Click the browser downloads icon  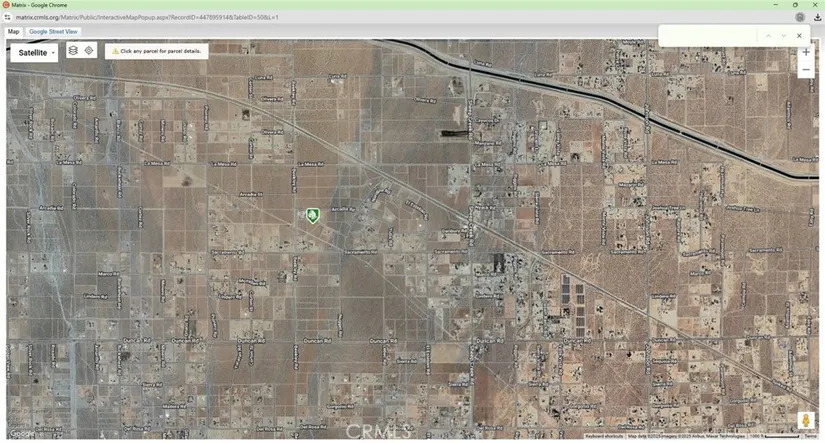pos(817,17)
